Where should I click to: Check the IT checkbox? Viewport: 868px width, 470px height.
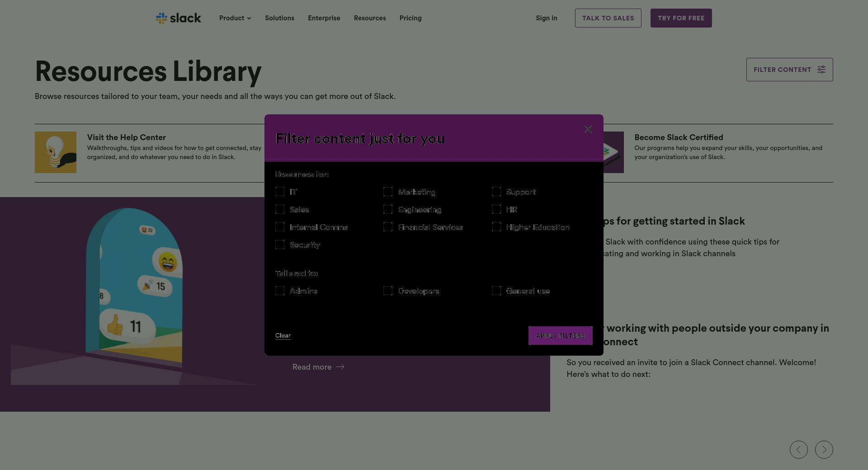[280, 192]
